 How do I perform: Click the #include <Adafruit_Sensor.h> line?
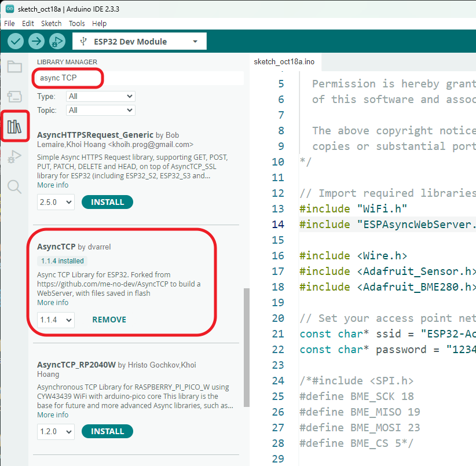point(387,271)
